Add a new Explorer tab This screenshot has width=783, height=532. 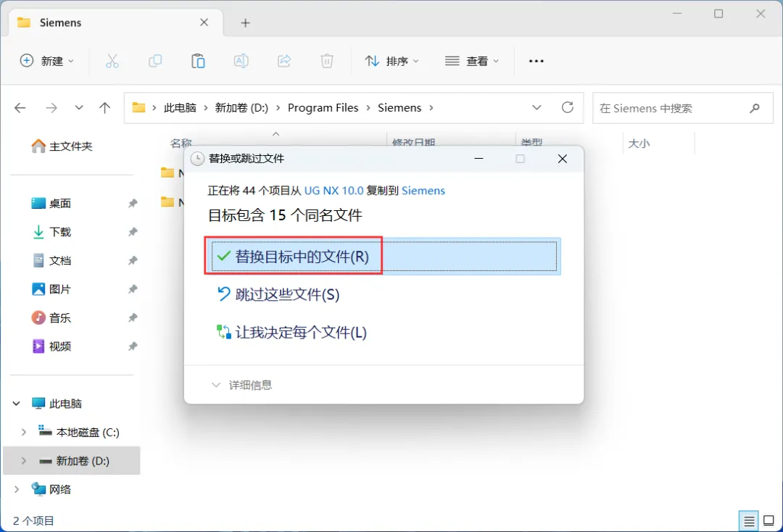click(245, 23)
